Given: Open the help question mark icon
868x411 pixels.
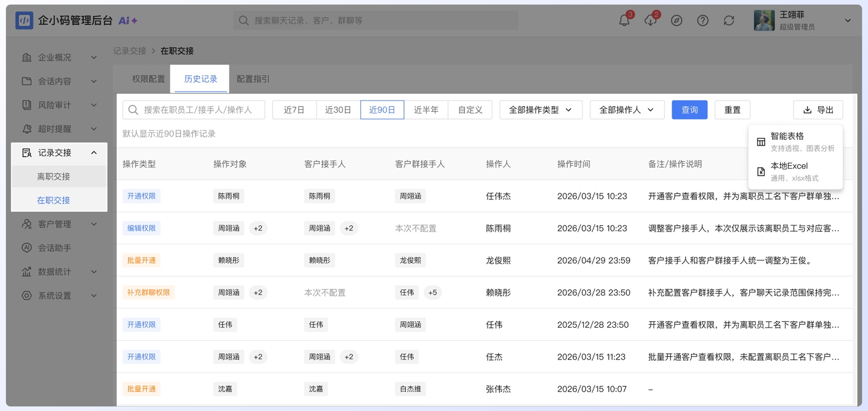Looking at the screenshot, I should 703,21.
